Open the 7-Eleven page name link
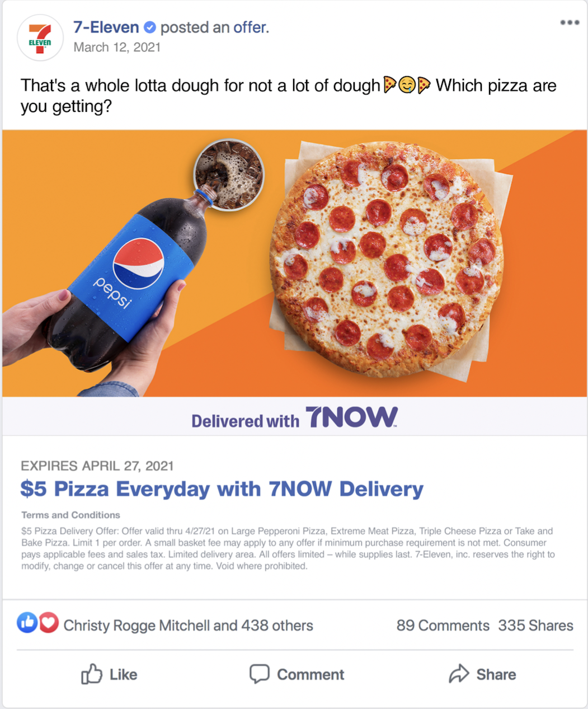The height and width of the screenshot is (709, 588). (106, 27)
